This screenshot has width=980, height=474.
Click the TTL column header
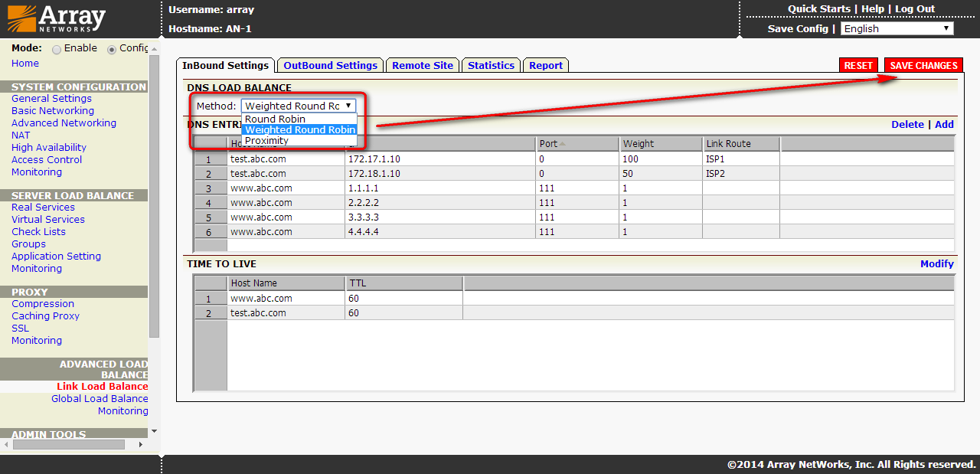tap(404, 283)
